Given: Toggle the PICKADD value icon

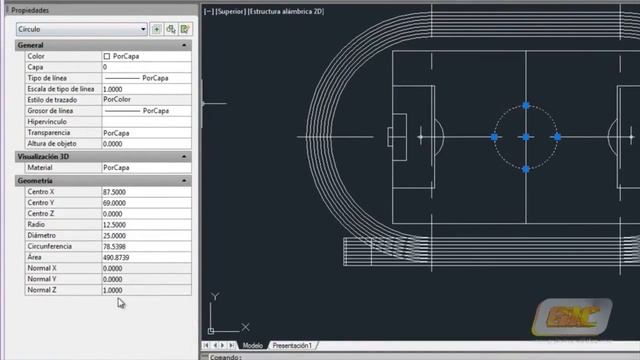Looking at the screenshot, I should point(157,29).
